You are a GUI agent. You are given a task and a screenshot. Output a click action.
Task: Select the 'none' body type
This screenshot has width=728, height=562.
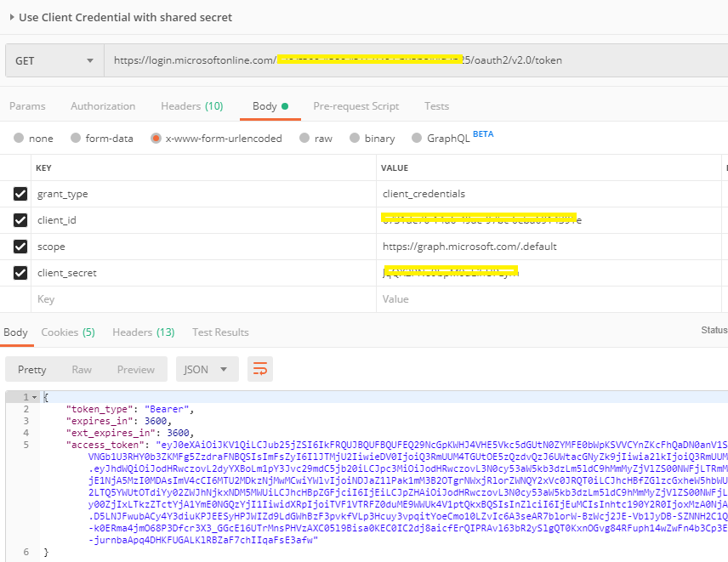pos(19,138)
